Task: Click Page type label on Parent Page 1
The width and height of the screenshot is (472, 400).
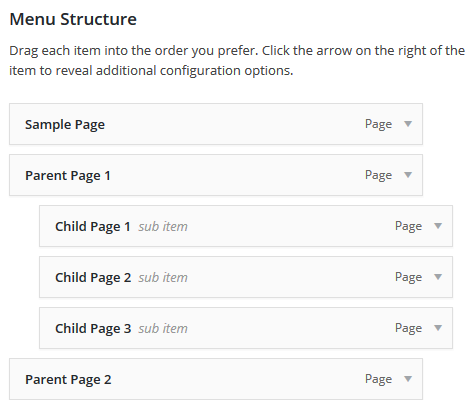Action: pyautogui.click(x=378, y=175)
